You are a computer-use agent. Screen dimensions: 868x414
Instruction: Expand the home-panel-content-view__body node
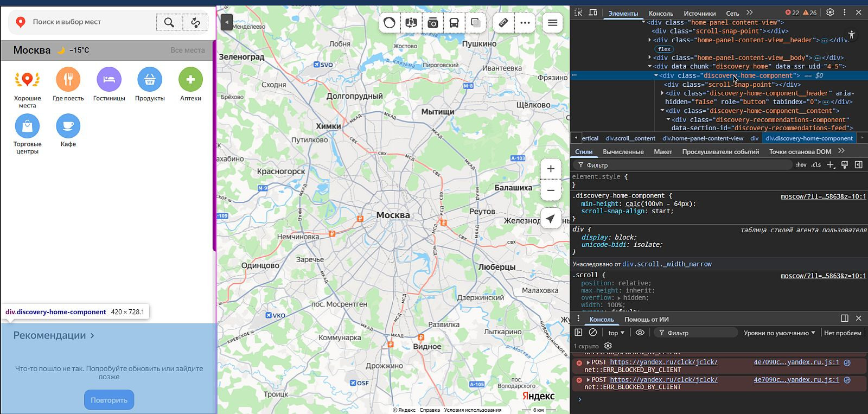tap(650, 58)
